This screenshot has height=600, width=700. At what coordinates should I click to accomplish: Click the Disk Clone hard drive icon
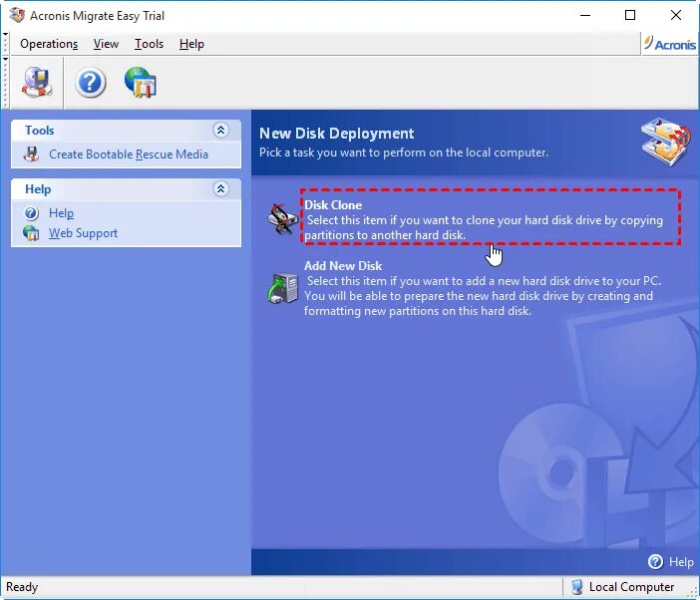[x=282, y=219]
